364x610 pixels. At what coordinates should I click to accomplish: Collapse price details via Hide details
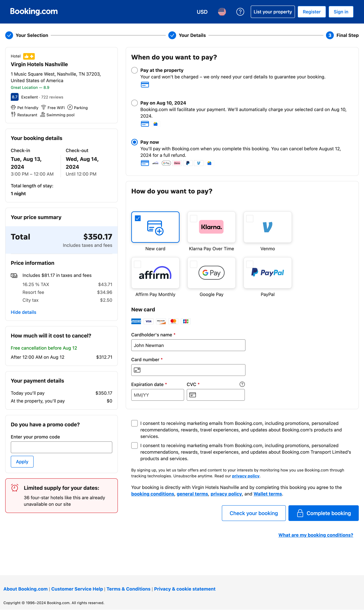(23, 312)
